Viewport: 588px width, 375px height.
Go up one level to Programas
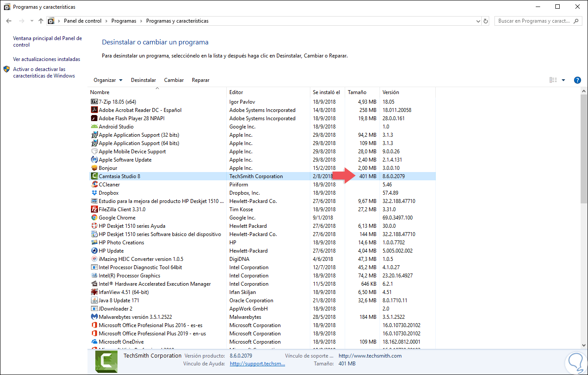coord(41,21)
